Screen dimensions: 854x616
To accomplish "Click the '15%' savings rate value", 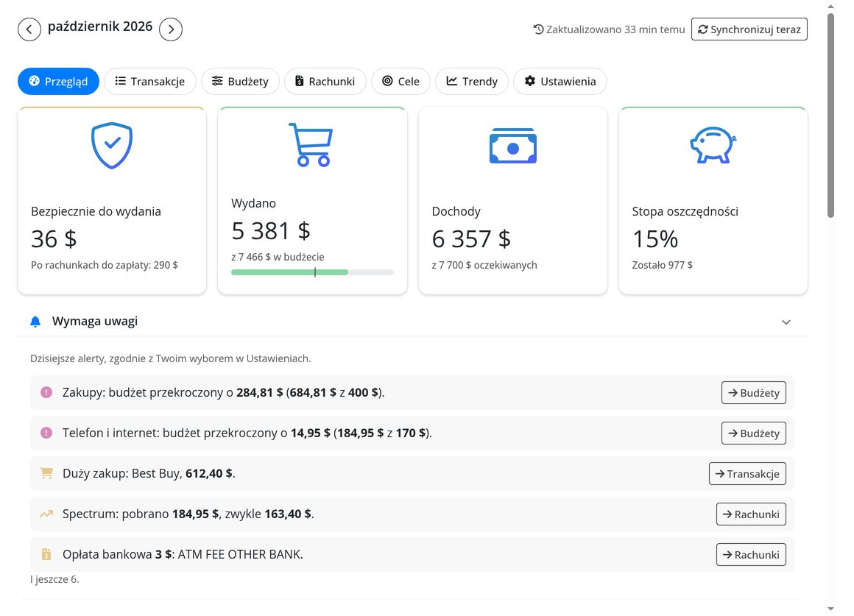I will click(x=655, y=238).
